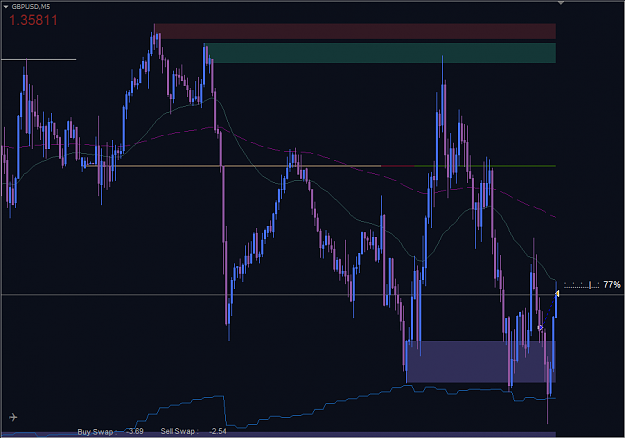Select the orange horizontal level line
The image size is (625, 438).
pos(234,165)
